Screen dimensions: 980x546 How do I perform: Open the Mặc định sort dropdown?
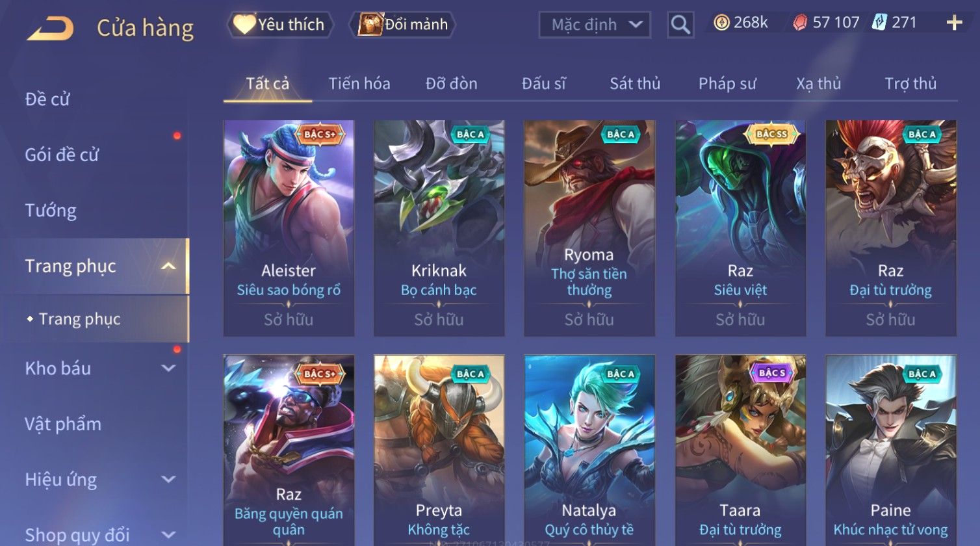tap(595, 25)
